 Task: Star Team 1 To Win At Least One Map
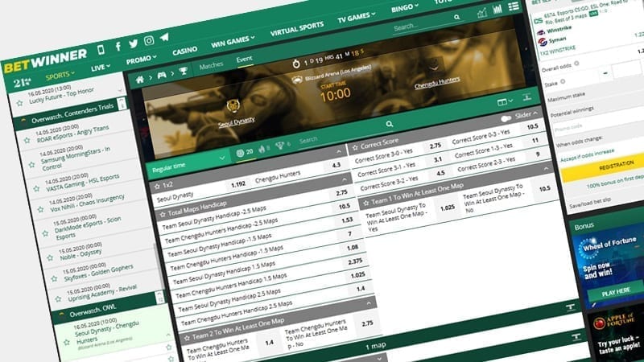[x=366, y=203]
